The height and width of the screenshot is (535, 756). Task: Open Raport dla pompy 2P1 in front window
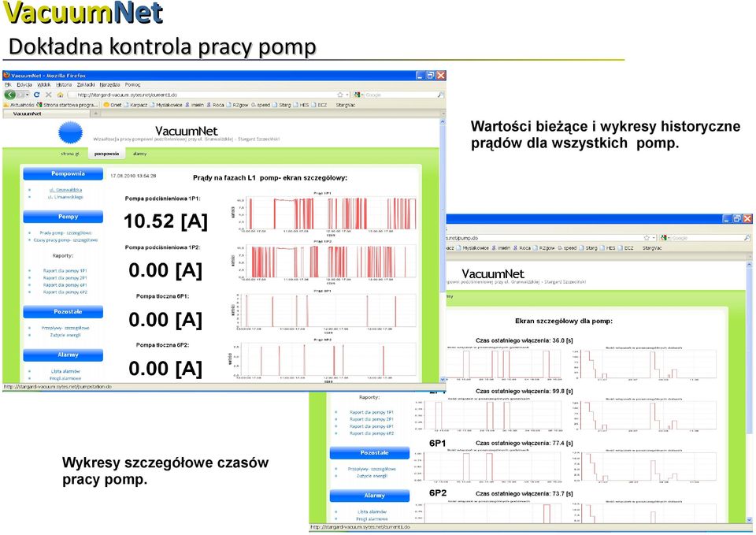coord(65,278)
